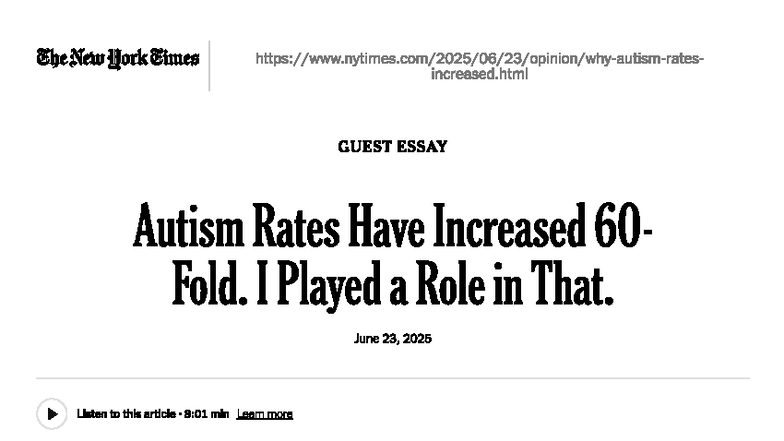Click the word 'Played' in the headline
Viewport: 784px width, 441px height.
311,286
